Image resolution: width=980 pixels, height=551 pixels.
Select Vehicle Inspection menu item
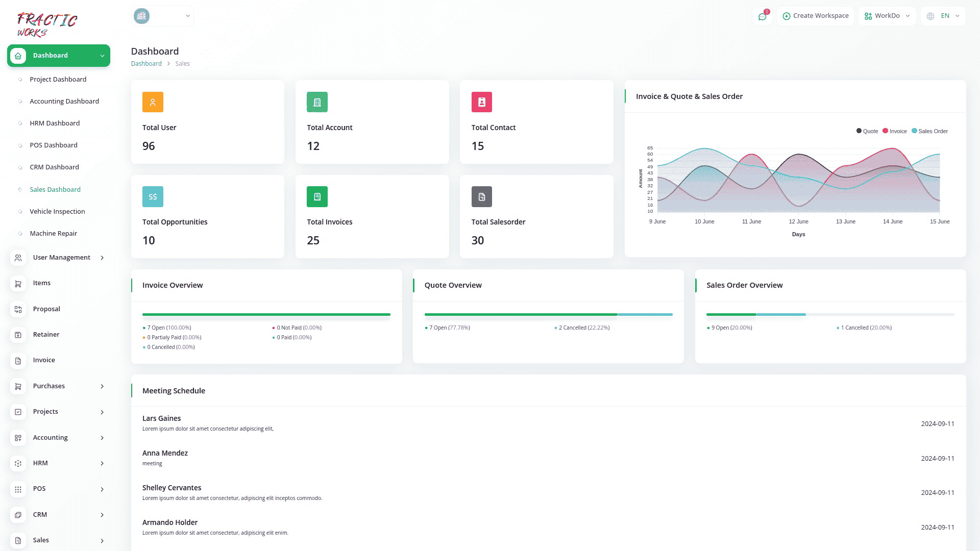coord(57,212)
